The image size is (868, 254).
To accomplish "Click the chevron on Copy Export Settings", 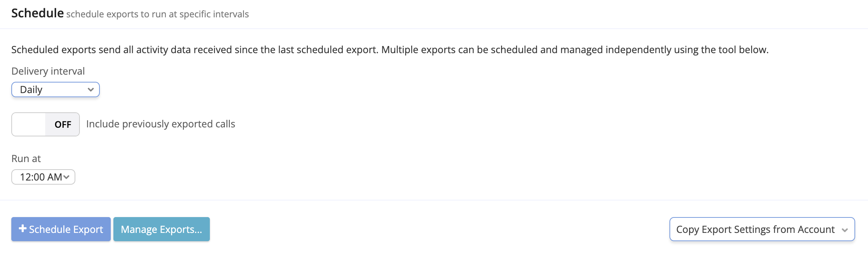I will click(x=845, y=230).
